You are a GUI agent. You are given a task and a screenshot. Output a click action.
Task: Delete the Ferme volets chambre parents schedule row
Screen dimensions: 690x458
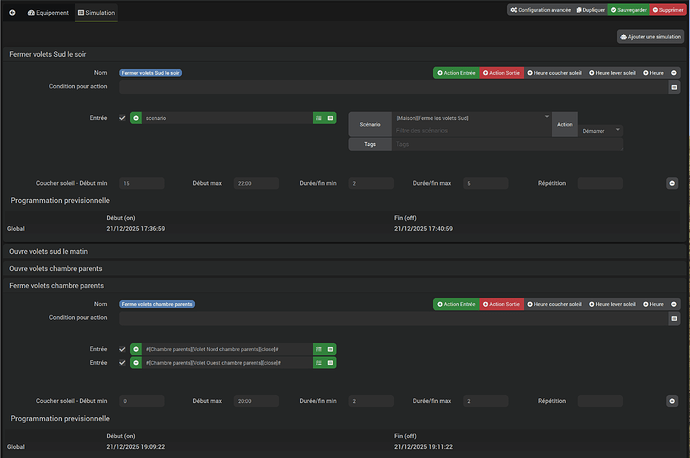pyautogui.click(x=672, y=400)
